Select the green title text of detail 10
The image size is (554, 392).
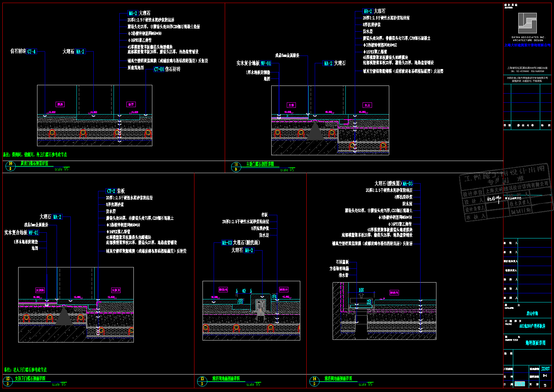(x=34, y=164)
